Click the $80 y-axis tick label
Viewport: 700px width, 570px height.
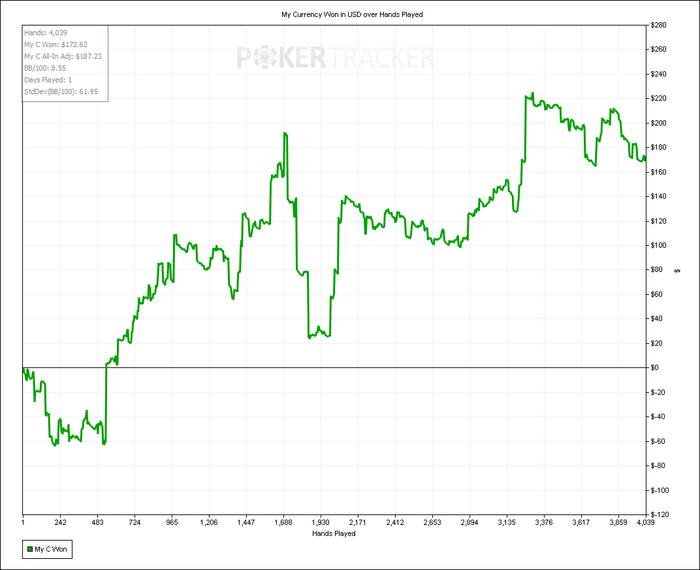pyautogui.click(x=656, y=270)
